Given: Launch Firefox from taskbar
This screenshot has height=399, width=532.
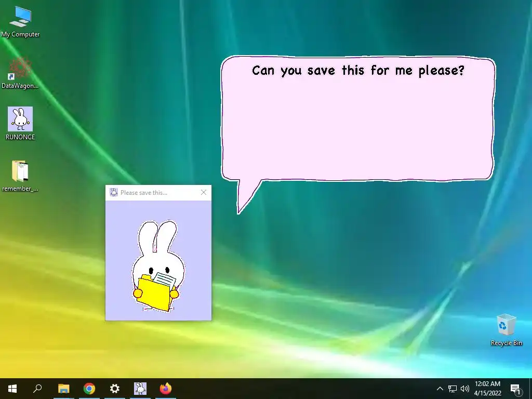Looking at the screenshot, I should [166, 389].
